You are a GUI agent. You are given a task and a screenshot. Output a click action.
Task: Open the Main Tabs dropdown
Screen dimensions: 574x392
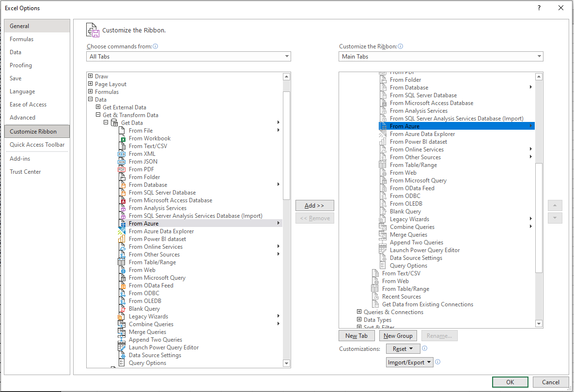click(x=441, y=56)
